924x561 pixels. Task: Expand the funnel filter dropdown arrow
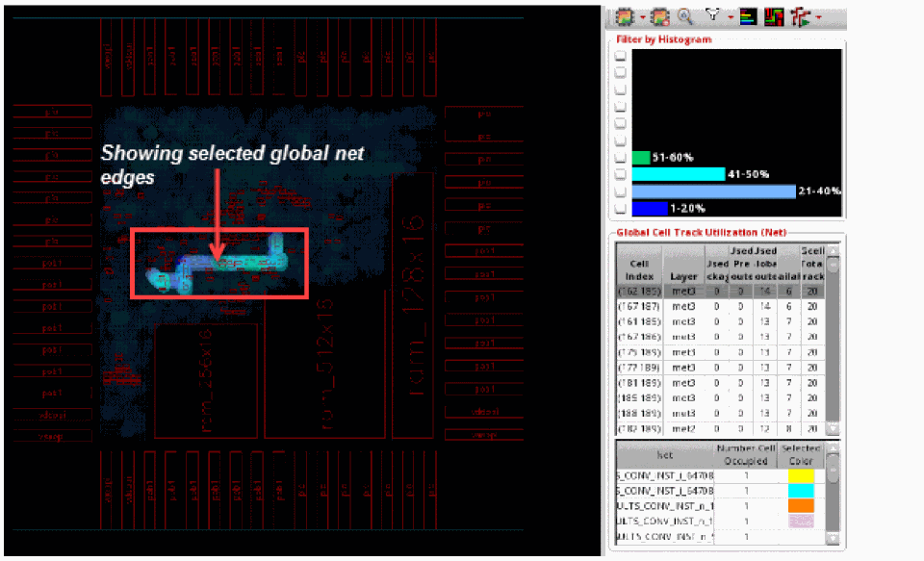click(x=729, y=17)
